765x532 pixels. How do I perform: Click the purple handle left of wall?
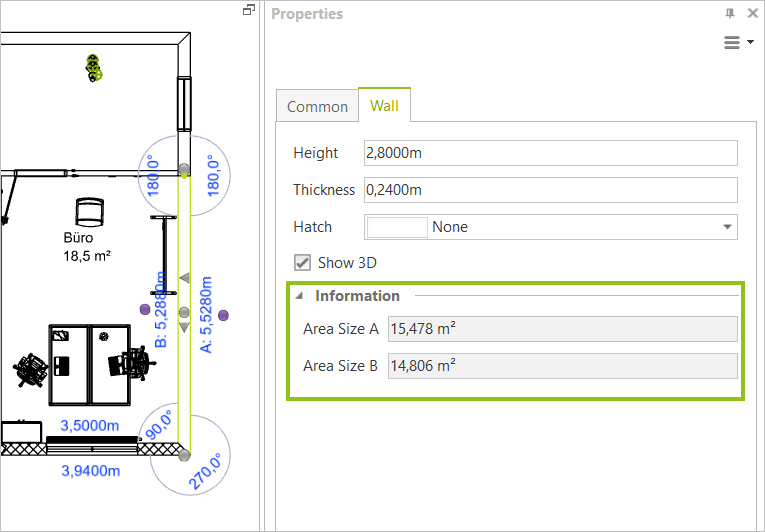click(x=145, y=309)
